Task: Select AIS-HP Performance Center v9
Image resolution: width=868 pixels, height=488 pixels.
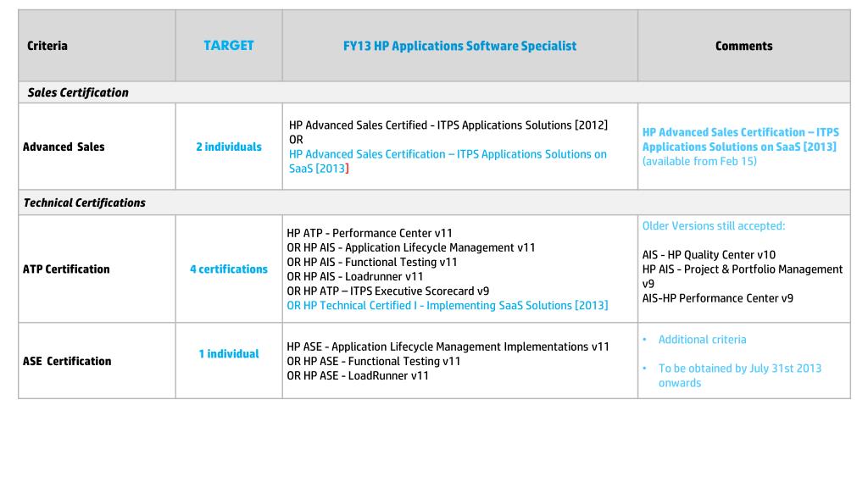Action: coord(717,297)
